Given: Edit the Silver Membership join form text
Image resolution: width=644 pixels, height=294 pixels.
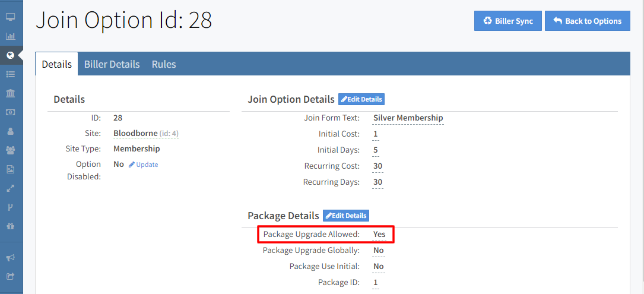Looking at the screenshot, I should (x=408, y=118).
